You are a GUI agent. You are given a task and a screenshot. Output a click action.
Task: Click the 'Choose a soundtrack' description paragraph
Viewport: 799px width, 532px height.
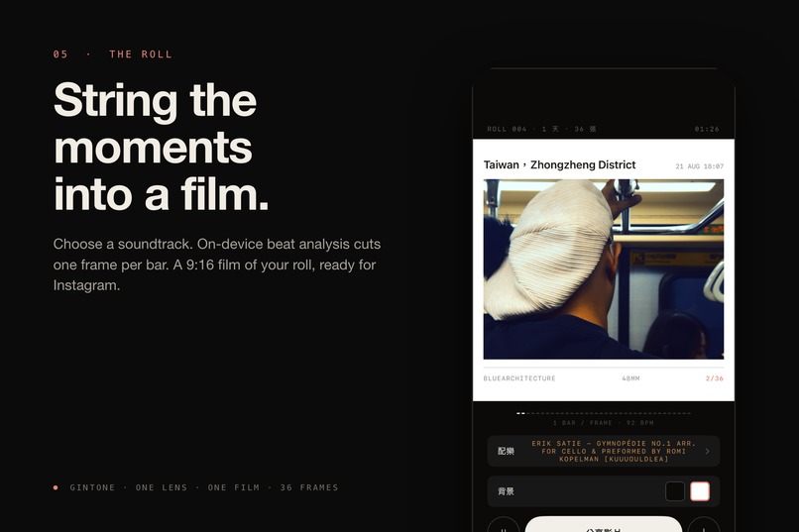(x=216, y=265)
